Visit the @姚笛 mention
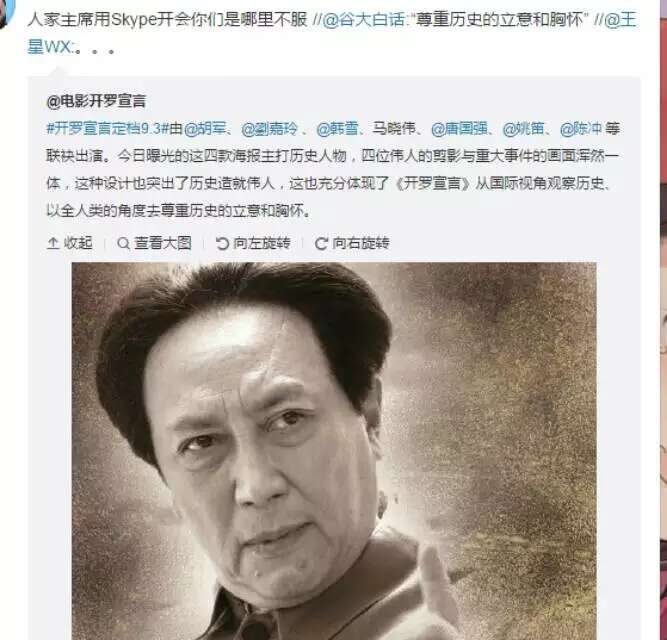Screen dimensions: 667x640 point(523,128)
